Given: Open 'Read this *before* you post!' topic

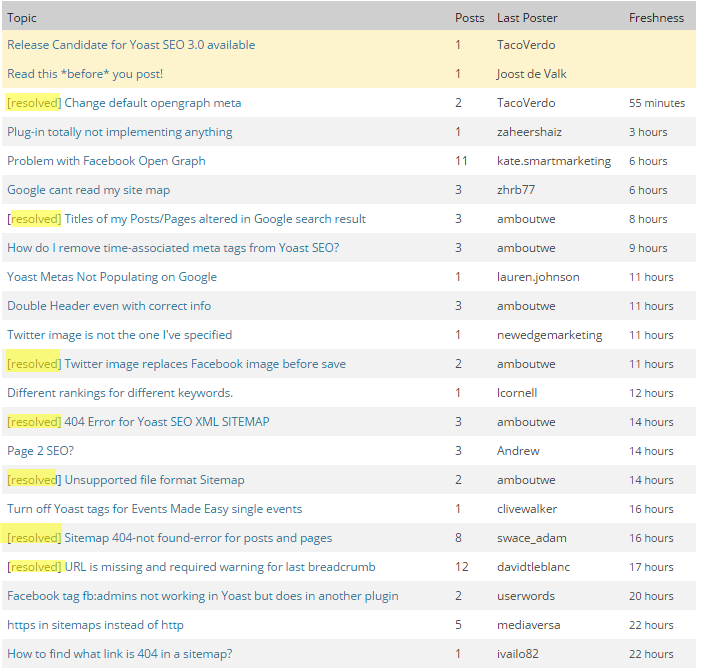Looking at the screenshot, I should [x=85, y=74].
